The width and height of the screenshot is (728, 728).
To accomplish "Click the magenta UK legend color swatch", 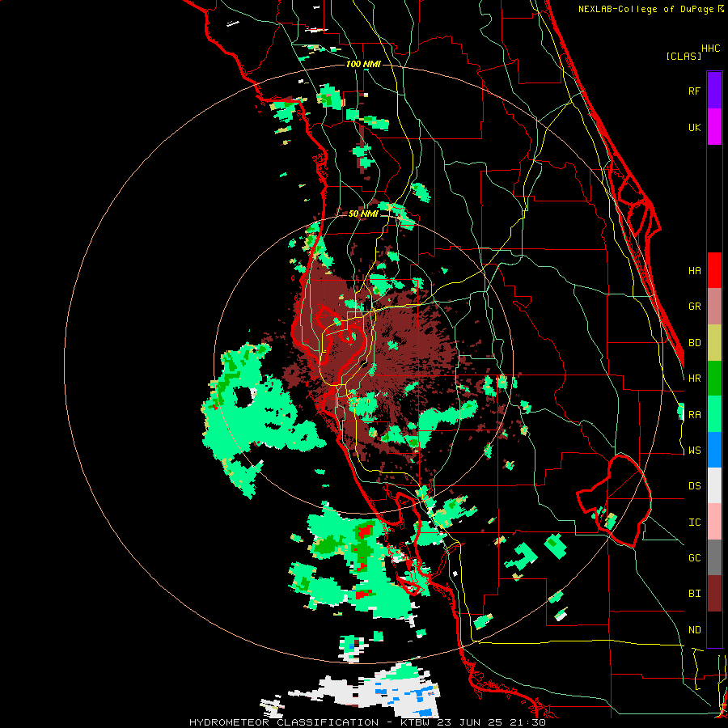I will pyautogui.click(x=714, y=127).
